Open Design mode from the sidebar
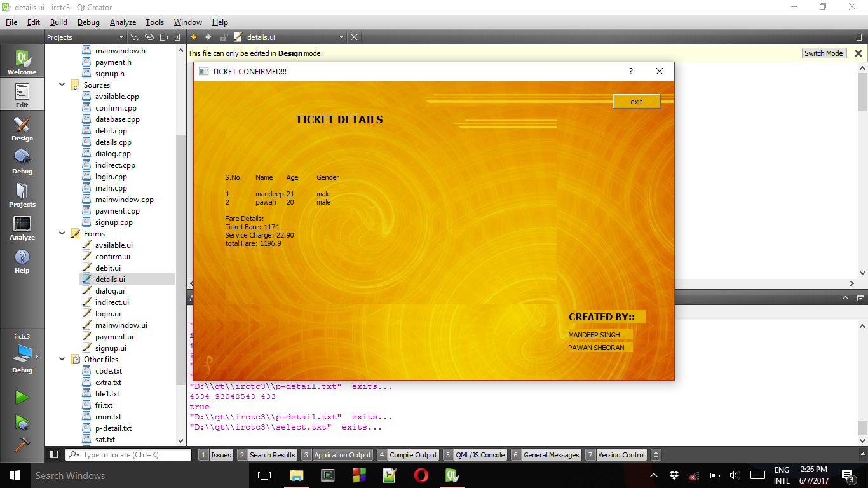Image resolution: width=868 pixels, height=488 pixels. (22, 128)
